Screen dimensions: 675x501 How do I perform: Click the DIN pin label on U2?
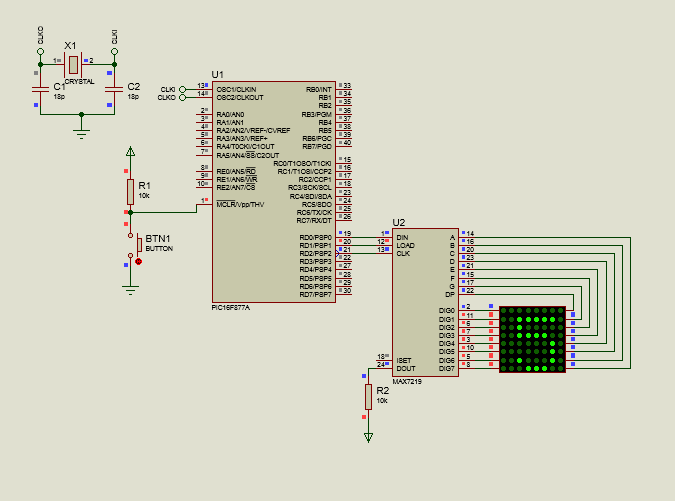[x=402, y=238]
